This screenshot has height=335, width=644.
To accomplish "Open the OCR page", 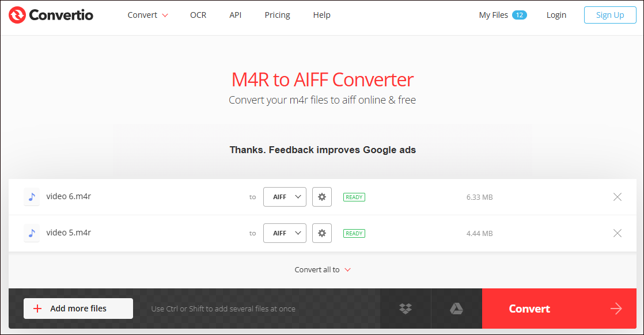I will (x=198, y=15).
